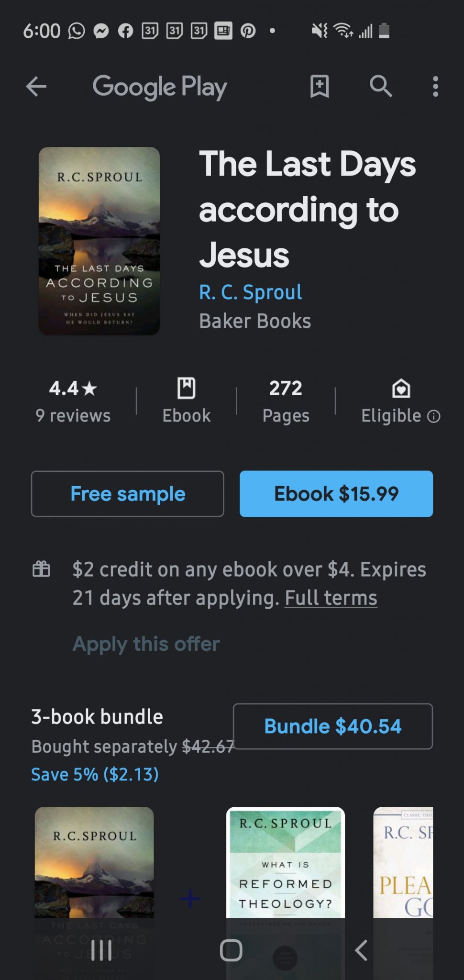Open search with the magnifier icon
Screen dimensions: 464x980
click(x=381, y=87)
